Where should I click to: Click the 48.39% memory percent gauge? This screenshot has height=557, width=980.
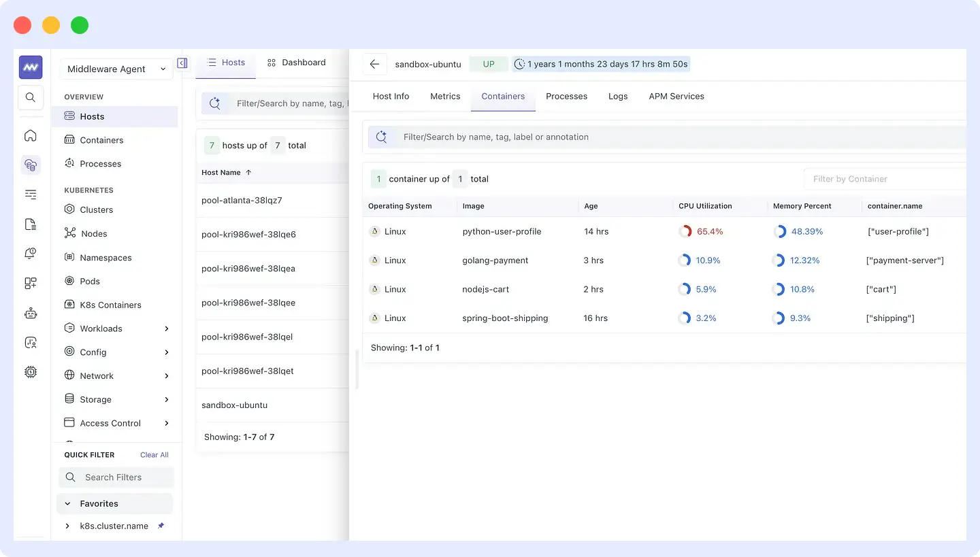(780, 231)
